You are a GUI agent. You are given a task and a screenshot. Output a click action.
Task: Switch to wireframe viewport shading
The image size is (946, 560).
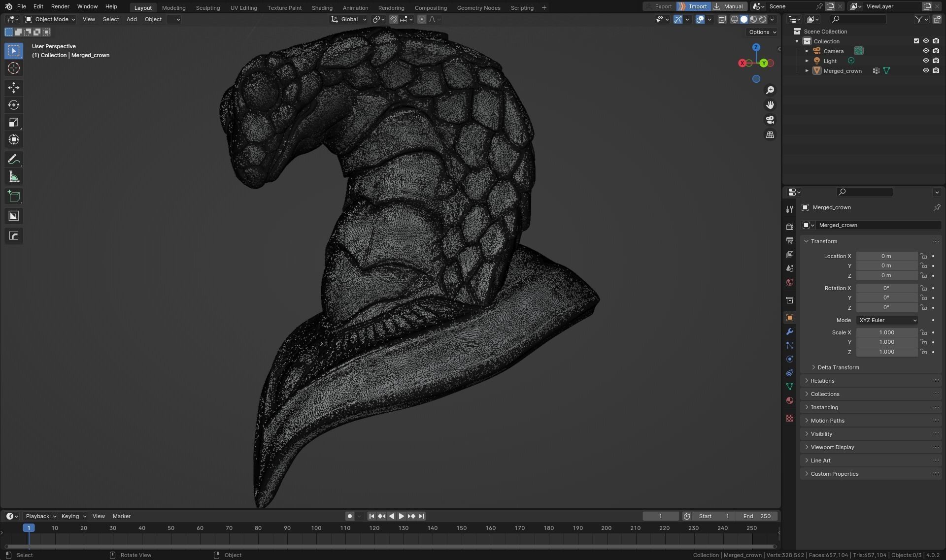(x=734, y=19)
